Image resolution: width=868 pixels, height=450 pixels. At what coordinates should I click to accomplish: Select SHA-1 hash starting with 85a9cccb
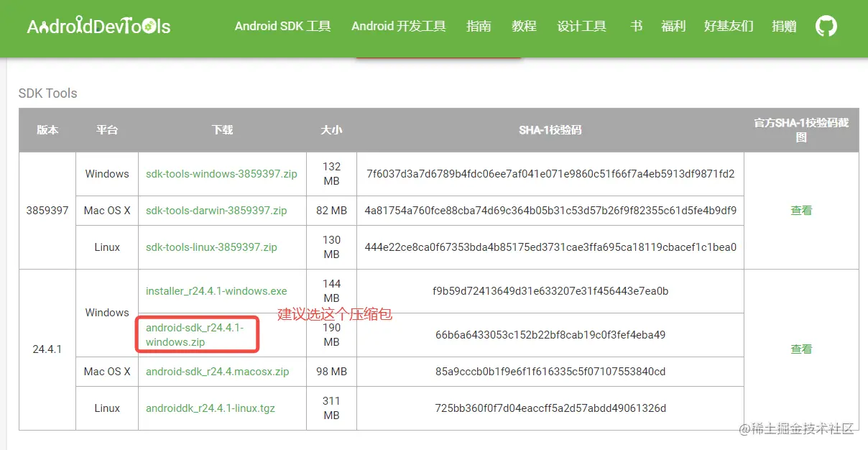point(550,372)
